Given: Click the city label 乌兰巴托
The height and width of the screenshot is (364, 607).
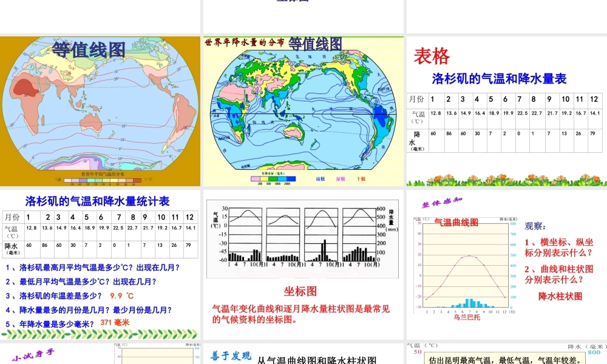Looking at the screenshot, I should [467, 317].
